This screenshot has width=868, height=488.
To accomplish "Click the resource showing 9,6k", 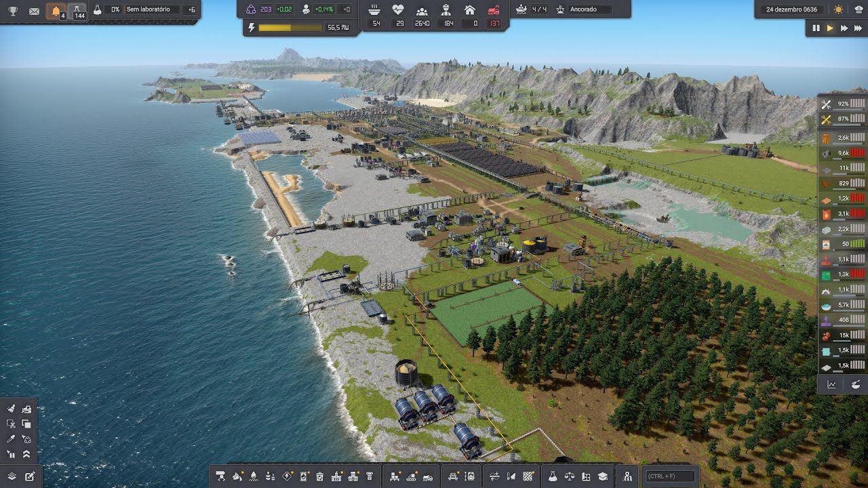I will click(x=843, y=153).
